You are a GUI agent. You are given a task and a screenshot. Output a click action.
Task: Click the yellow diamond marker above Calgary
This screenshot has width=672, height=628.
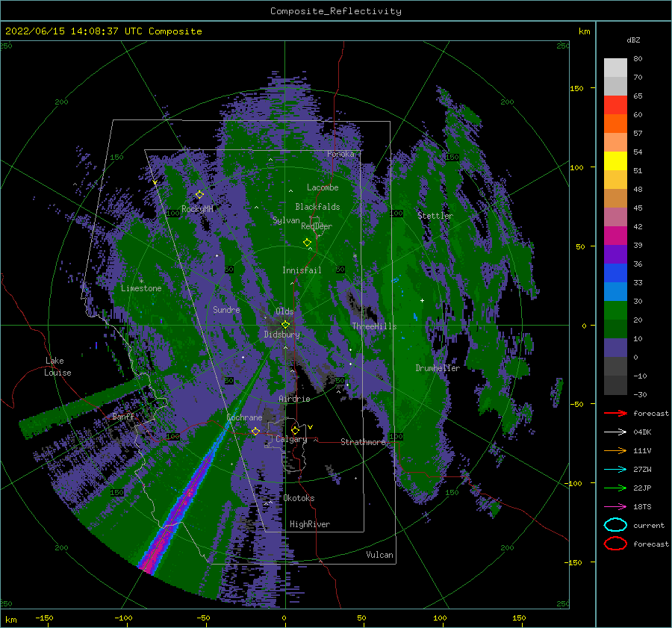pyautogui.click(x=295, y=430)
